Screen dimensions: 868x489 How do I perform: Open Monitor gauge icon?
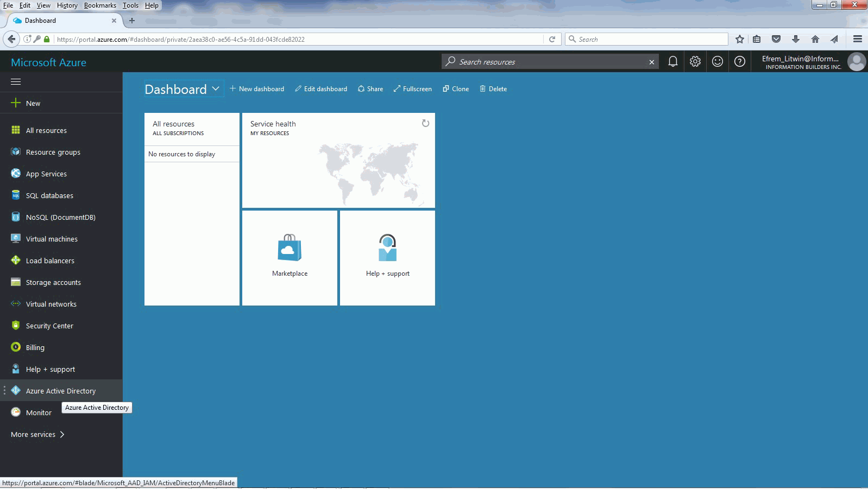pyautogui.click(x=16, y=412)
